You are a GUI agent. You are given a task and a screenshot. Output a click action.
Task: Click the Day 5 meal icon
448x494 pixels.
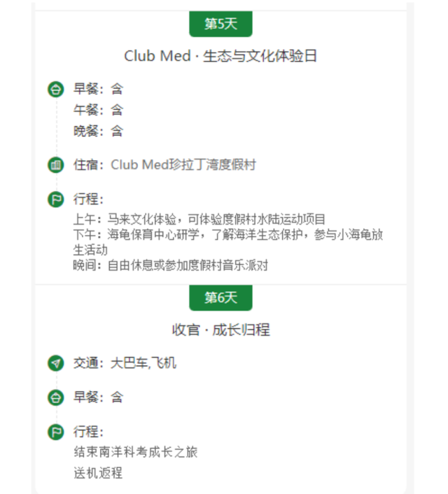click(56, 90)
